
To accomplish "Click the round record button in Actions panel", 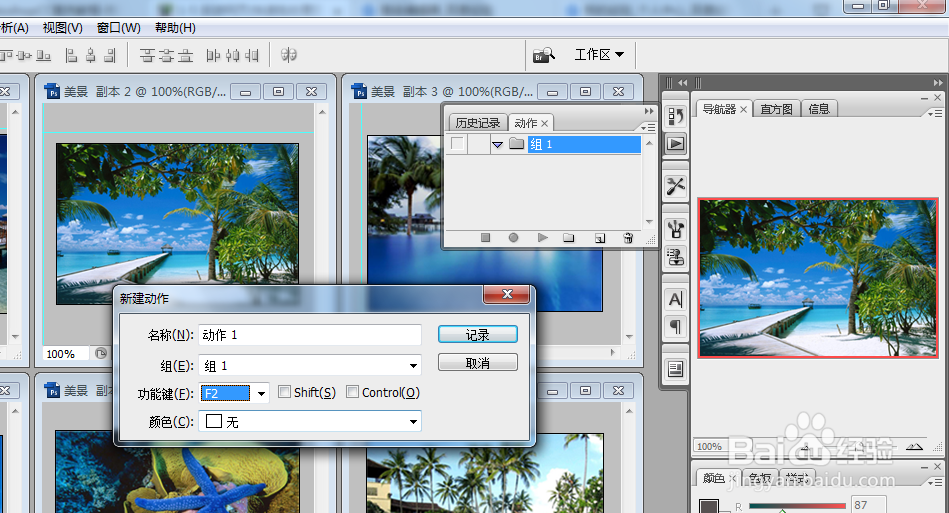I will click(x=513, y=238).
